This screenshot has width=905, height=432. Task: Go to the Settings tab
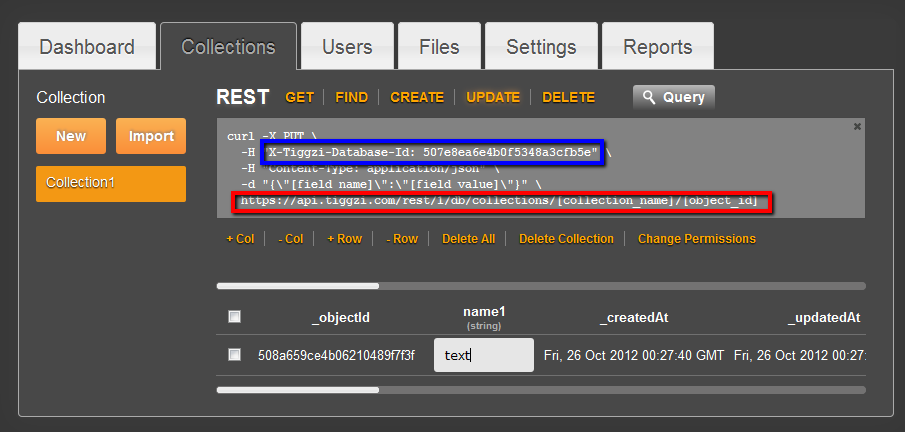[541, 47]
